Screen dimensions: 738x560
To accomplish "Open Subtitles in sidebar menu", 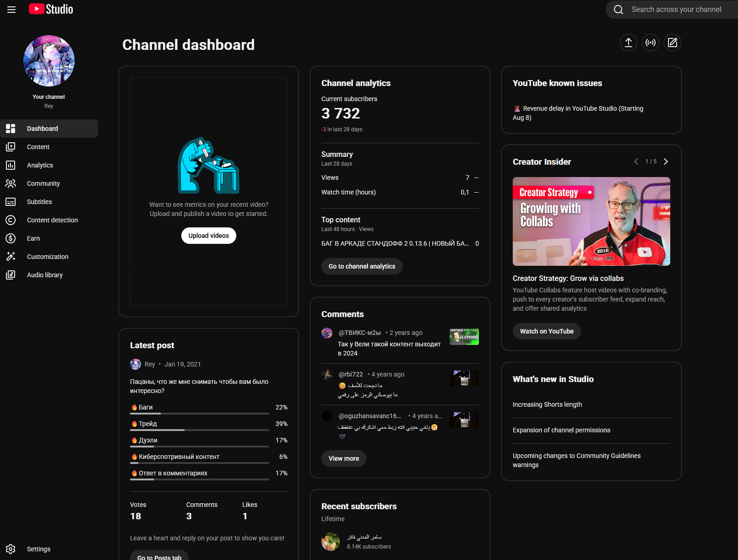I will pyautogui.click(x=49, y=202).
